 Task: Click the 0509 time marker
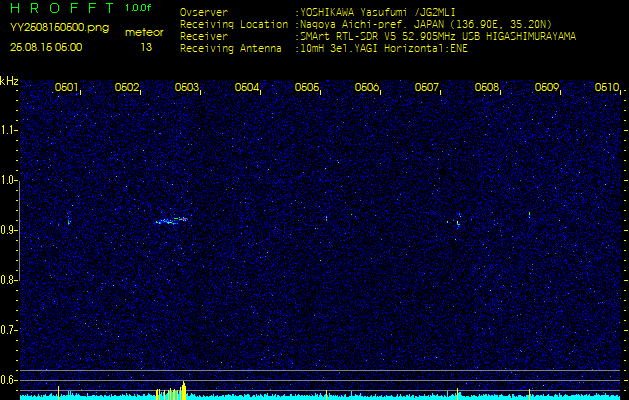547,87
